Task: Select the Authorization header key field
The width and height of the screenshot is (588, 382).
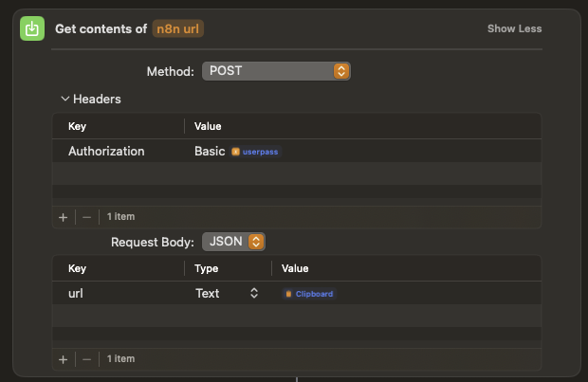Action: 106,151
